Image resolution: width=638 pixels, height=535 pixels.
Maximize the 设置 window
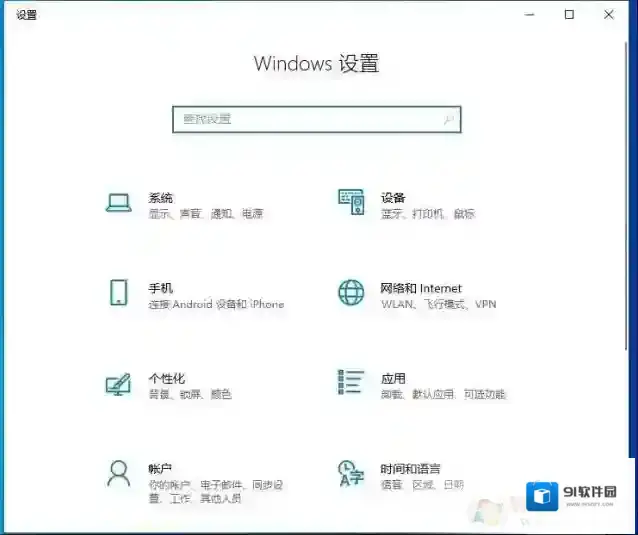(x=569, y=14)
